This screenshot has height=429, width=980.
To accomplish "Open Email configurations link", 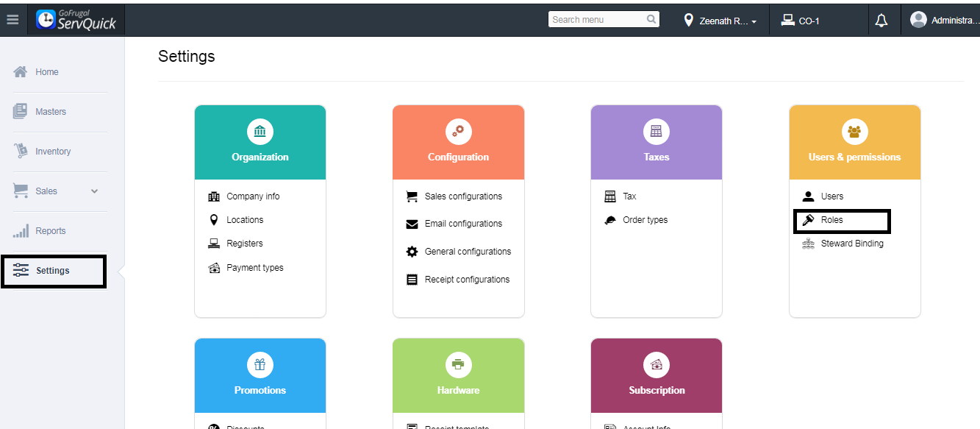I will (x=464, y=224).
